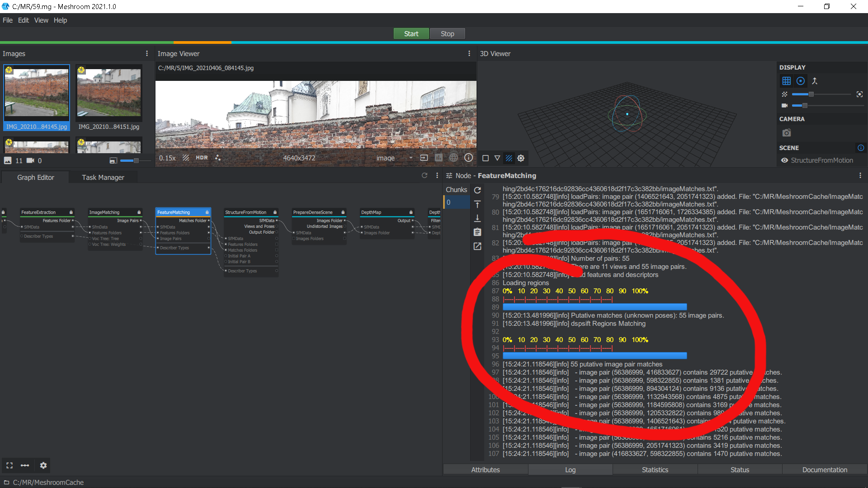Open Node panel three-dot menu

tap(860, 175)
